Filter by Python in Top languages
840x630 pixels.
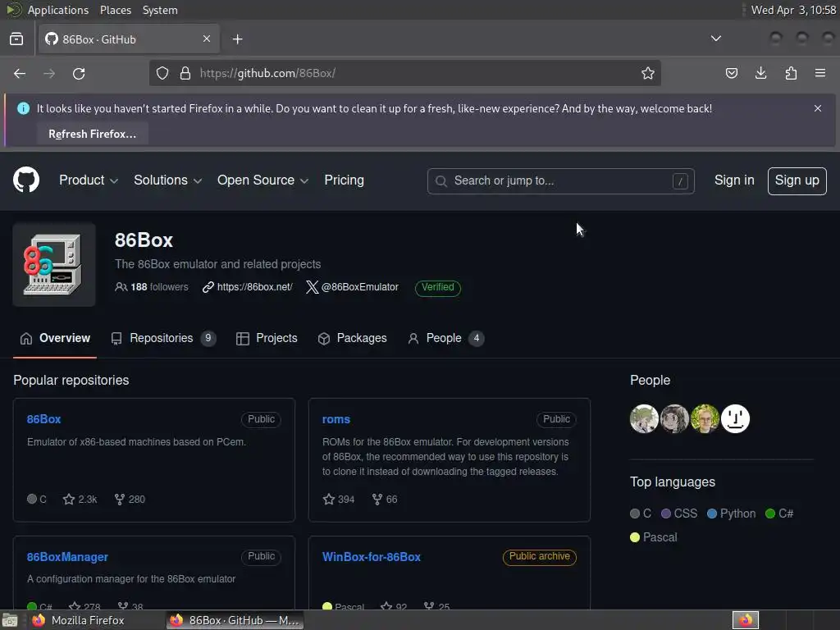click(x=731, y=514)
